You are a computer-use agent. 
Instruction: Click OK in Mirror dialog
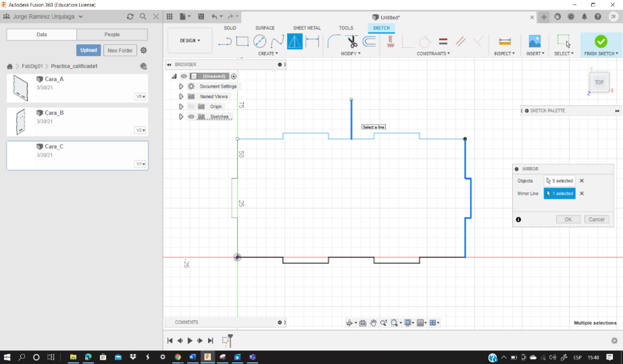[x=568, y=219]
